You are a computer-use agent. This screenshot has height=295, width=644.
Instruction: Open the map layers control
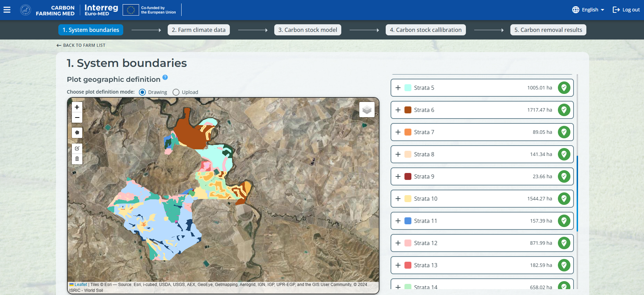pyautogui.click(x=367, y=110)
